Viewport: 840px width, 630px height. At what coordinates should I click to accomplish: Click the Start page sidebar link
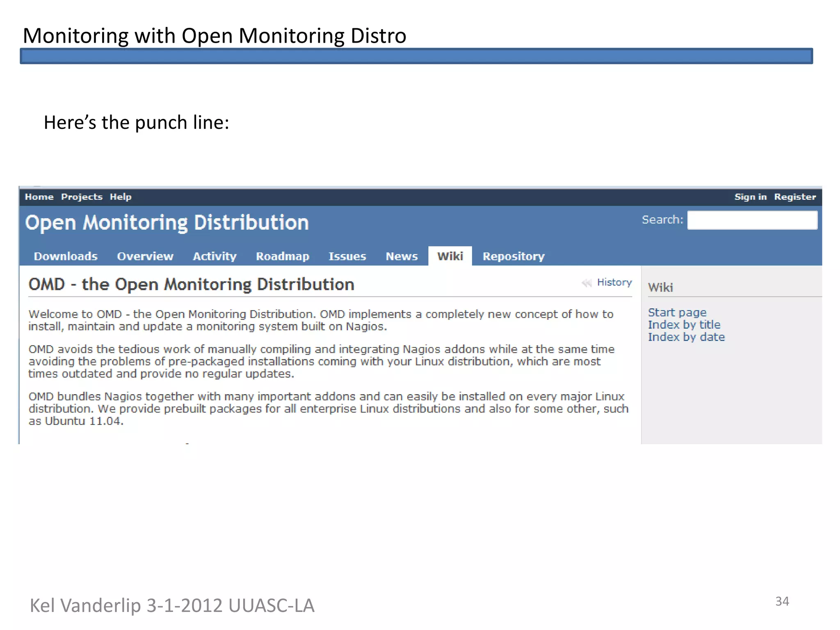pos(677,313)
